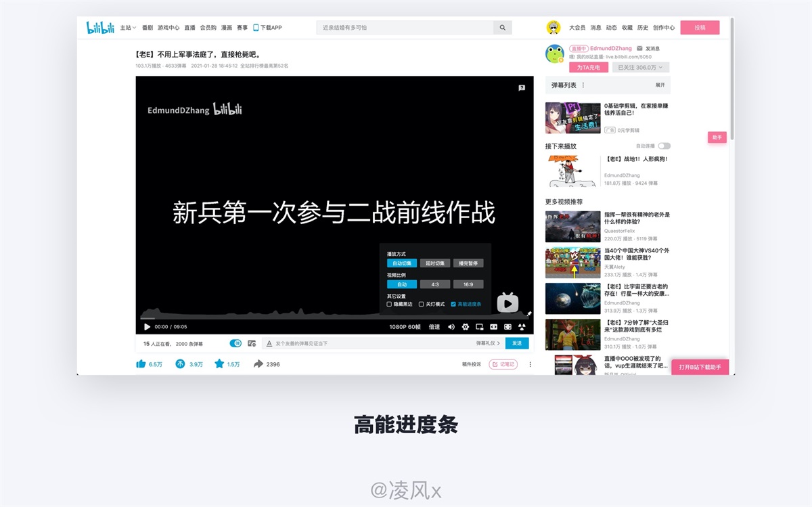Click the feedback icon at video top-right
Screen dimensions: 812x507
522,88
